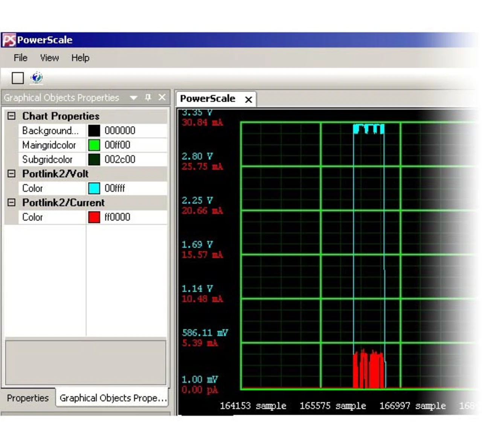Click the black Background color swatch
Screen dimensions: 482x448
click(94, 131)
